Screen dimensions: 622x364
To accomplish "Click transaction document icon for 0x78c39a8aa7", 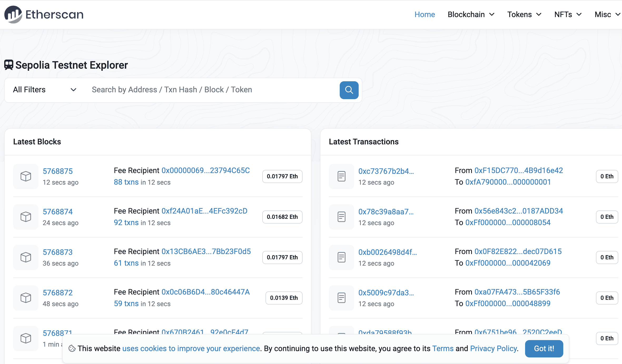I will coord(342,217).
